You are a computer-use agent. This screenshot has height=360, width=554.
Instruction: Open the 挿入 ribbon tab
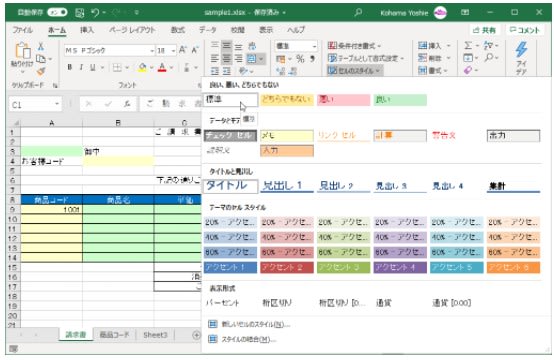[x=87, y=30]
